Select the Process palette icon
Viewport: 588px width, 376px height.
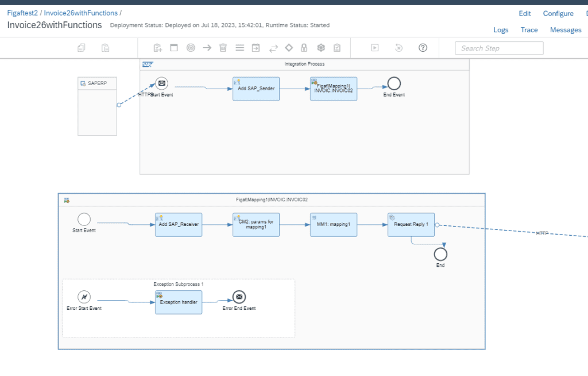pyautogui.click(x=174, y=48)
